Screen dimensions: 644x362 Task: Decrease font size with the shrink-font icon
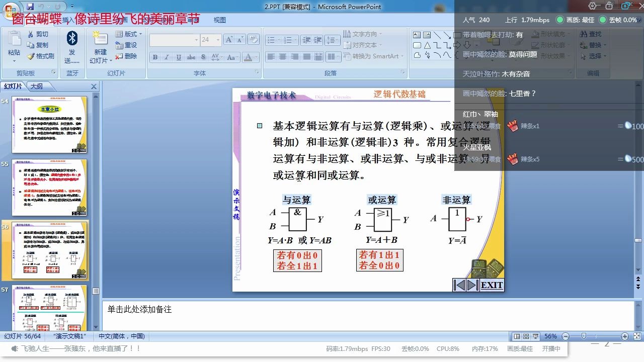point(240,40)
